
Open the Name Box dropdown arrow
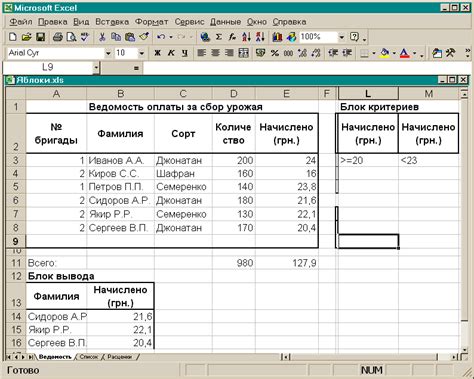click(96, 68)
